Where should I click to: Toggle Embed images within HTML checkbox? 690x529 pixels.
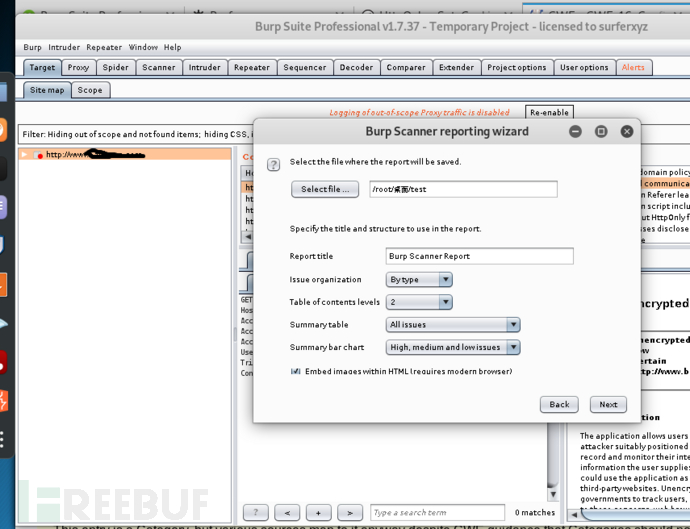(x=295, y=371)
